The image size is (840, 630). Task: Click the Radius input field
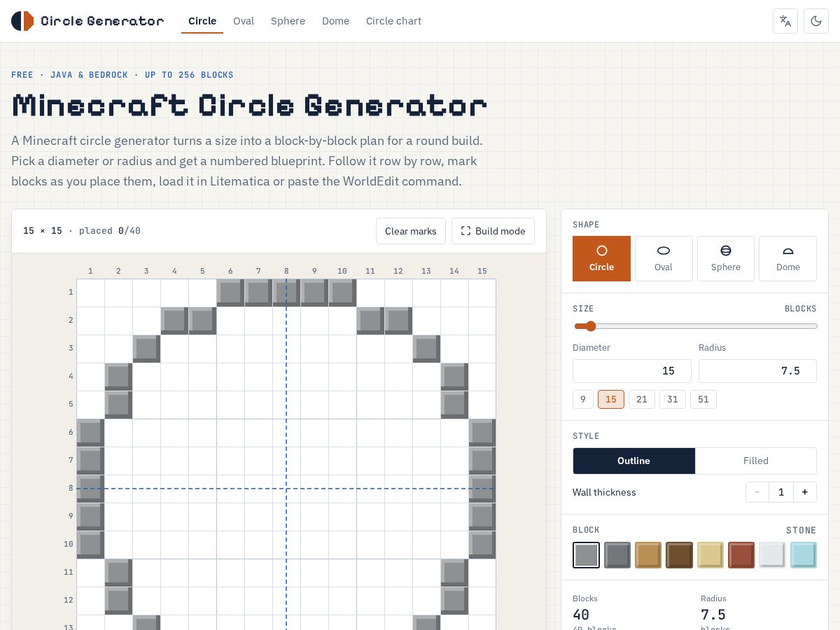click(757, 371)
